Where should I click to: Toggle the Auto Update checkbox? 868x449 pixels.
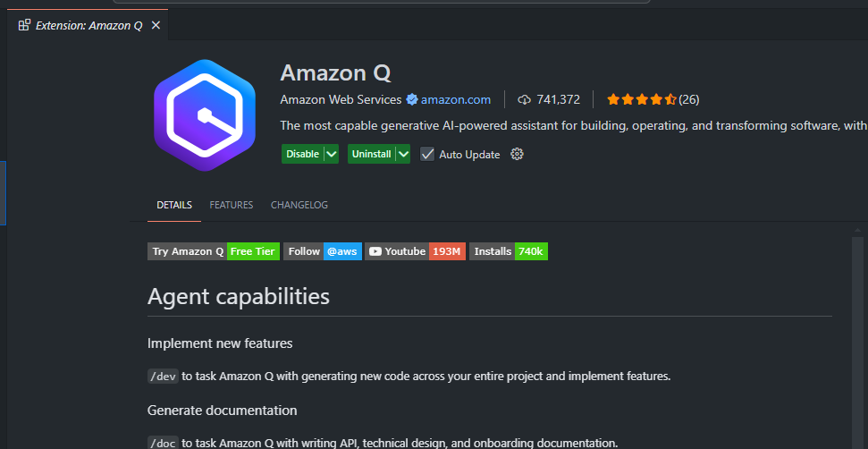426,154
